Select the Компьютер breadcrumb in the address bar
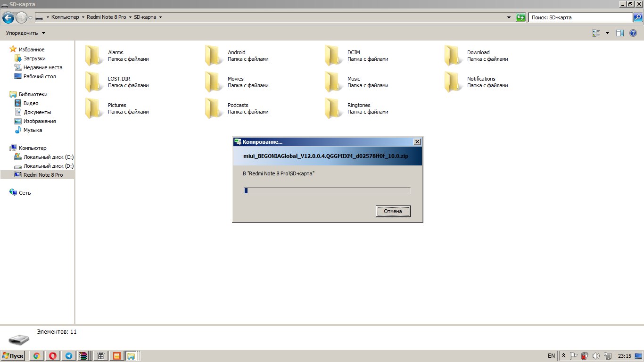This screenshot has height=362, width=644. click(x=65, y=17)
